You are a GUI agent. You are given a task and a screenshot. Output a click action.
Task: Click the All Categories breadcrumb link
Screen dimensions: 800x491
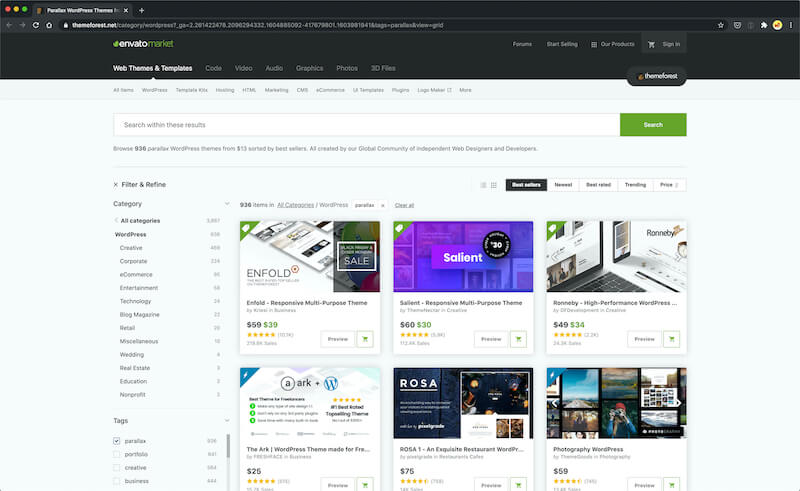[x=295, y=205]
